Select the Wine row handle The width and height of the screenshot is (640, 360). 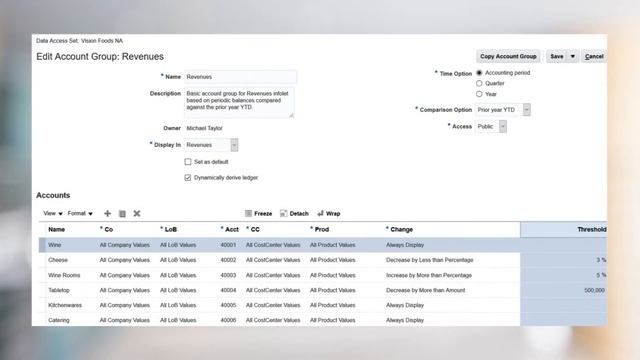42,245
